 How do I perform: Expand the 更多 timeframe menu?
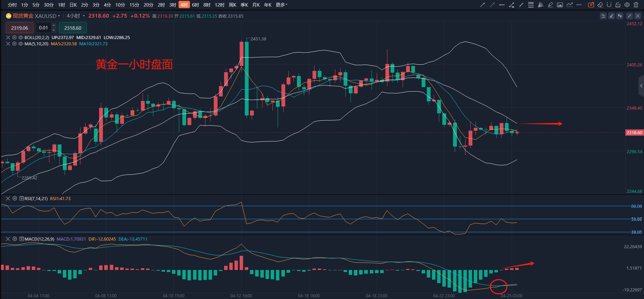pyautogui.click(x=281, y=5)
